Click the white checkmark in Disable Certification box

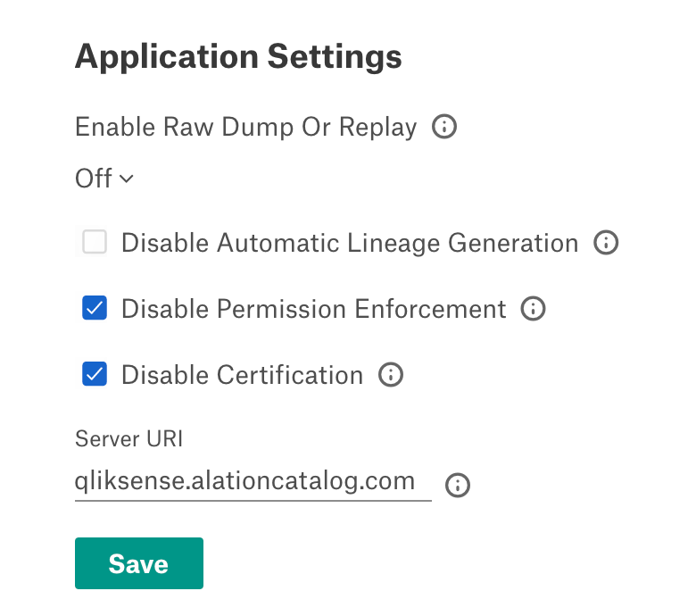pyautogui.click(x=95, y=374)
